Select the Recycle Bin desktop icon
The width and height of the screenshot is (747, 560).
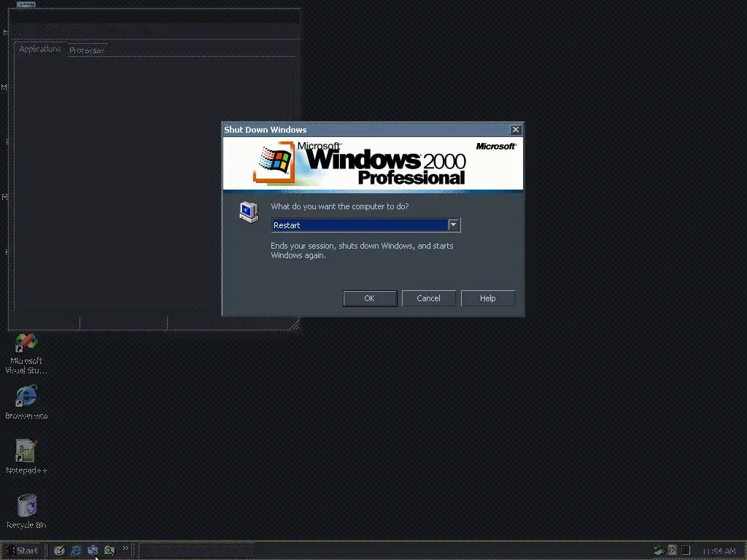tap(26, 512)
